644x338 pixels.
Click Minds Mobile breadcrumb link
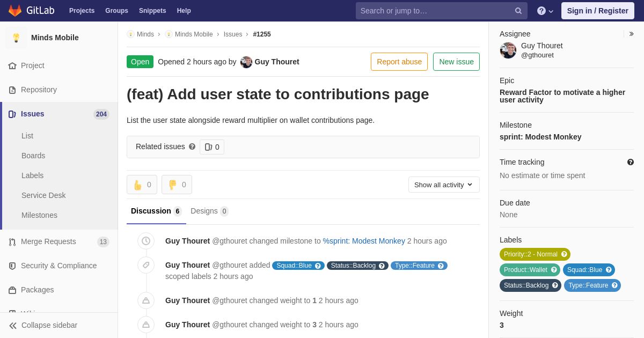coord(194,34)
